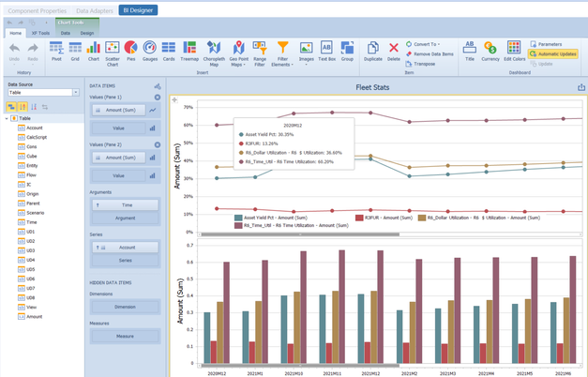Toggle sort fields ascending button

23,107
